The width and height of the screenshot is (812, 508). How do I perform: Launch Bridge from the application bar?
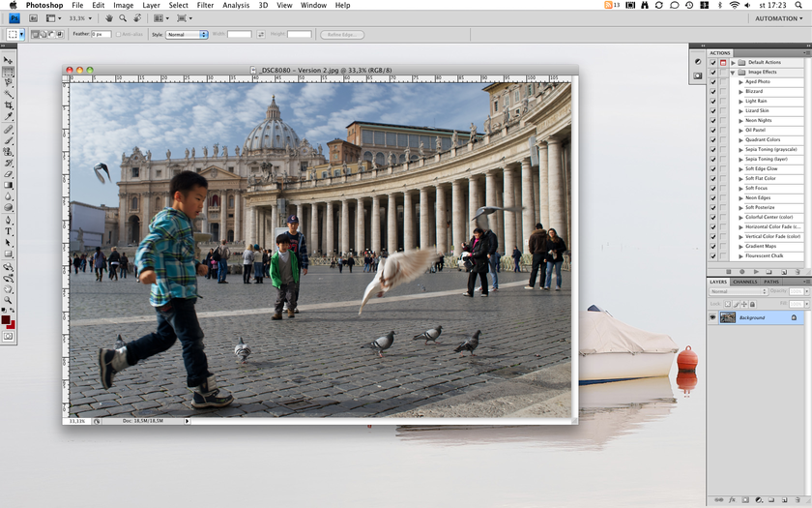tap(33, 18)
